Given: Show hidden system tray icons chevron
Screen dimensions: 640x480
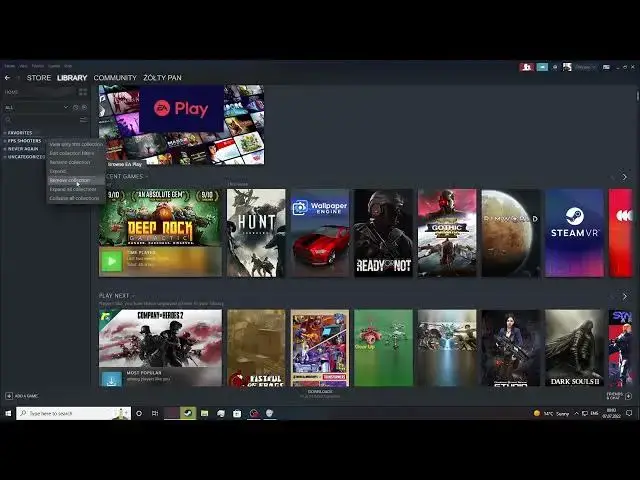Looking at the screenshot, I should click(576, 413).
